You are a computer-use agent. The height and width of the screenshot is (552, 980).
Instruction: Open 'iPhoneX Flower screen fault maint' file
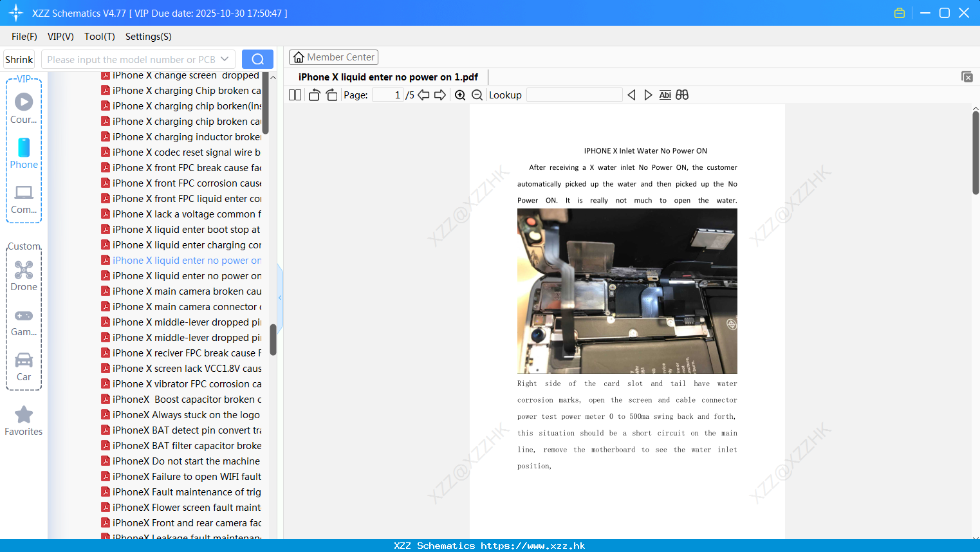pyautogui.click(x=181, y=508)
